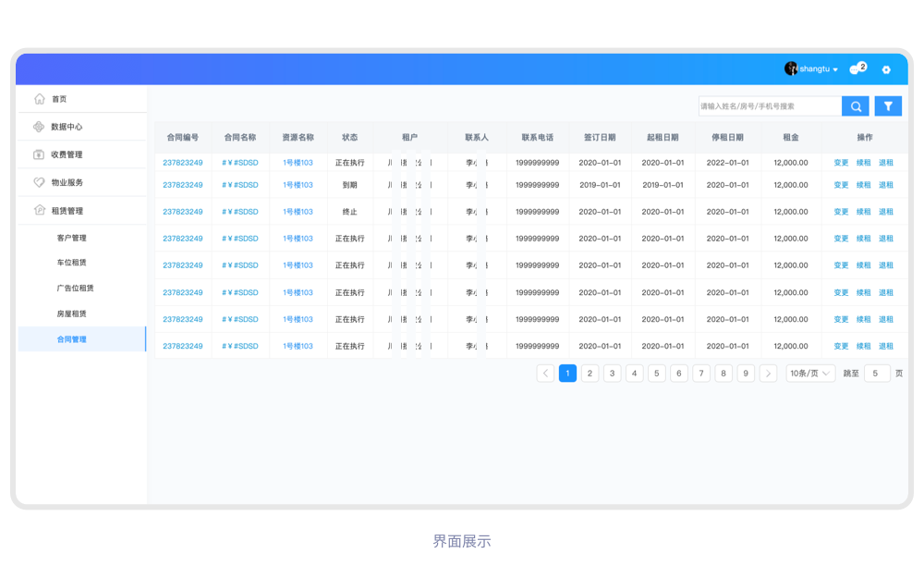The height and width of the screenshot is (578, 924).
Task: Open the settings gear icon
Action: coord(886,69)
